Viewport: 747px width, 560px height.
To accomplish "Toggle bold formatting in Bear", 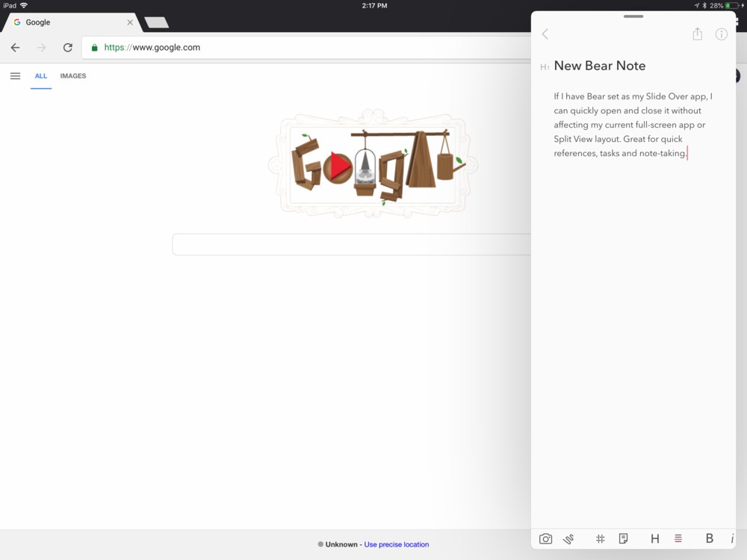I will [x=709, y=538].
